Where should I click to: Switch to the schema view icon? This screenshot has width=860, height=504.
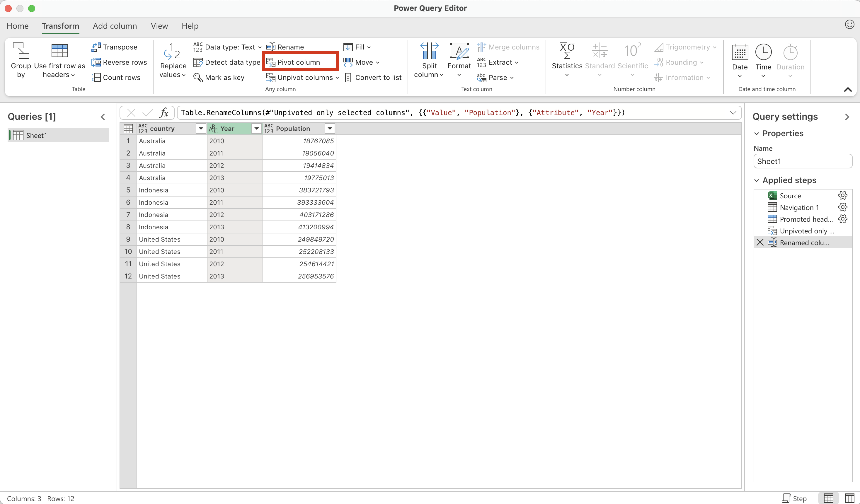click(849, 498)
